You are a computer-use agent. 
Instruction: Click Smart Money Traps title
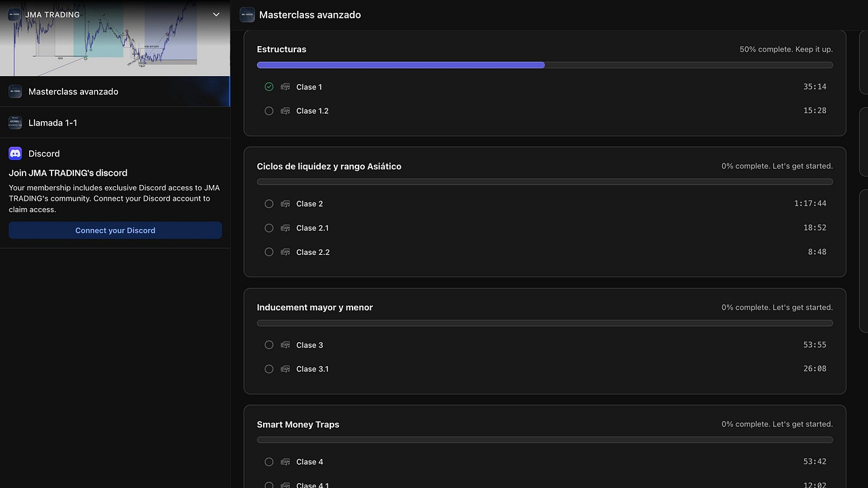(298, 424)
